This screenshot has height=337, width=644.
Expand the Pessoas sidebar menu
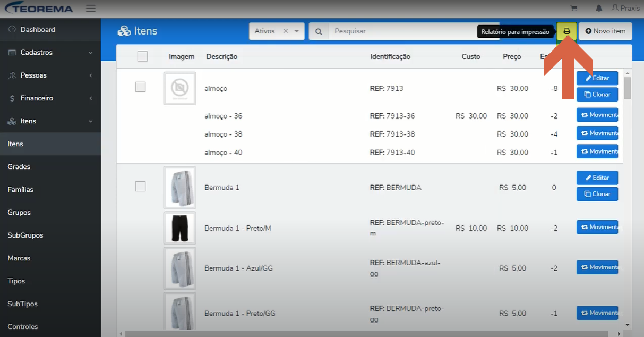(x=50, y=75)
